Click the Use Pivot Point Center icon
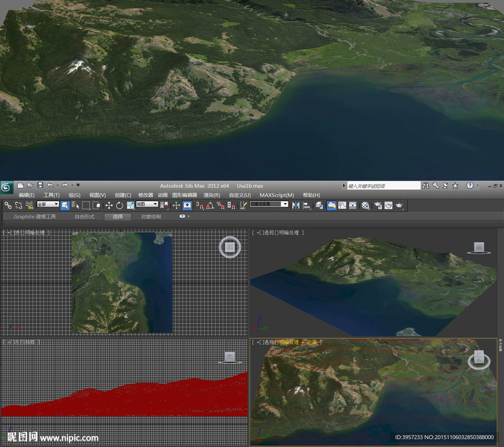The width and height of the screenshot is (504, 447). [x=164, y=205]
